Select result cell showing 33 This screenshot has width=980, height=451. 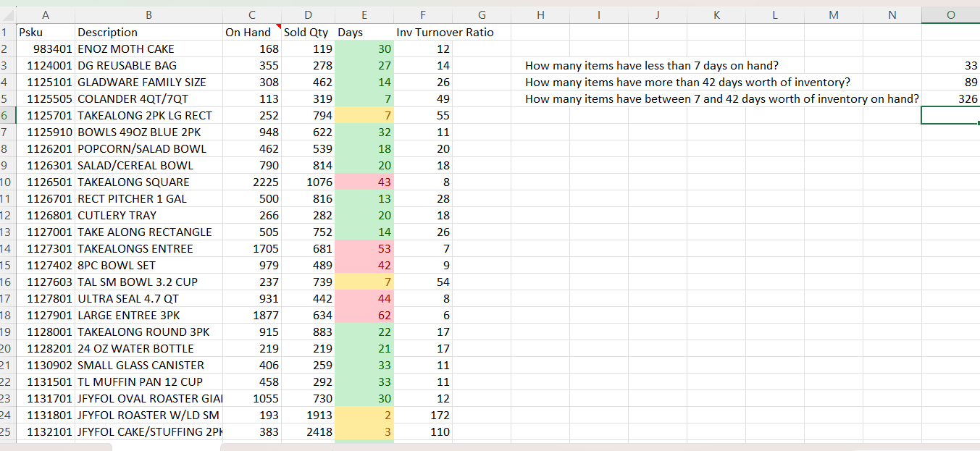tap(950, 65)
